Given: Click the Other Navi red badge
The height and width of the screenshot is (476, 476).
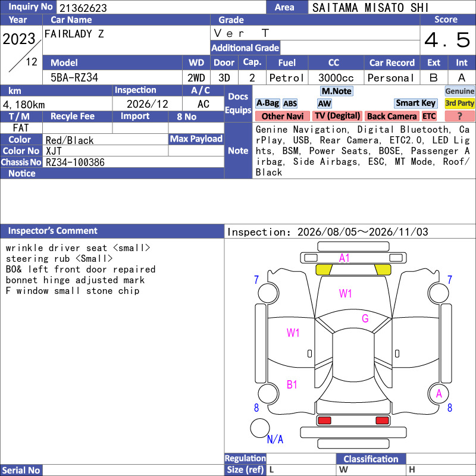Looking at the screenshot, I should [x=282, y=116].
